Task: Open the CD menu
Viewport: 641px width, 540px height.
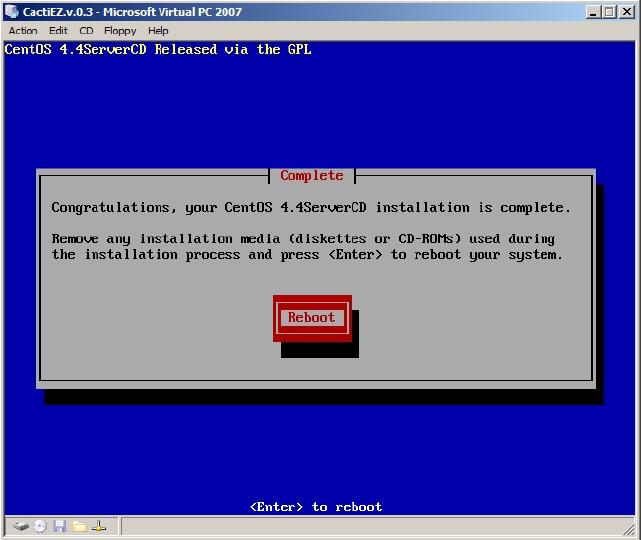Action: click(x=86, y=31)
